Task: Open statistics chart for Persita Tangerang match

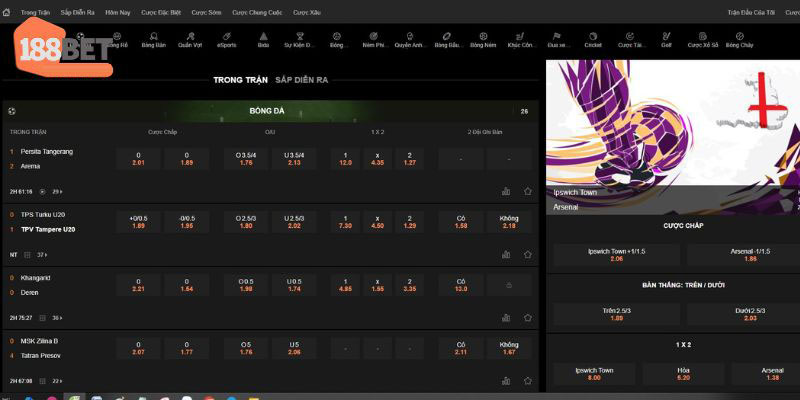Action: tap(506, 191)
